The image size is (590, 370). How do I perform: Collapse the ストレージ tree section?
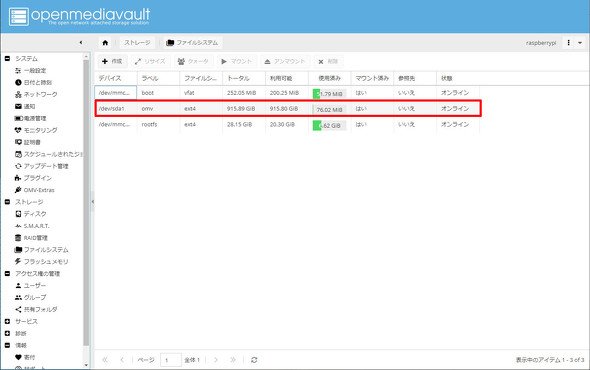tap(7, 202)
